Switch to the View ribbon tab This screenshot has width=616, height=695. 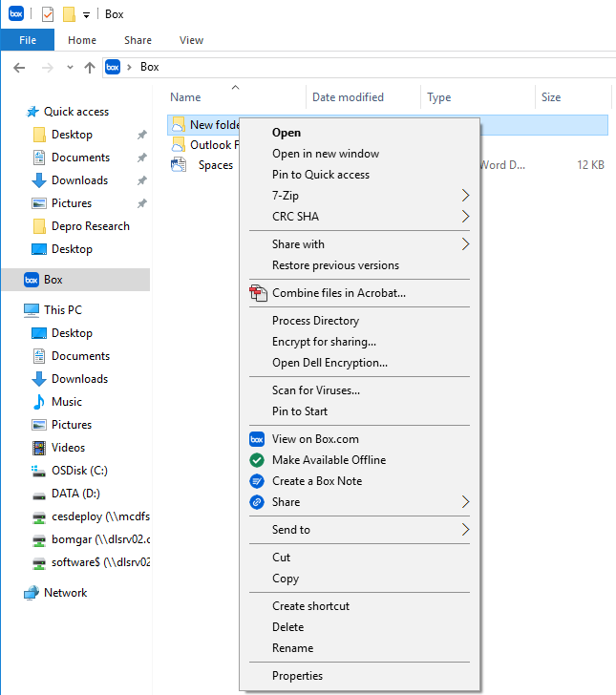(191, 40)
